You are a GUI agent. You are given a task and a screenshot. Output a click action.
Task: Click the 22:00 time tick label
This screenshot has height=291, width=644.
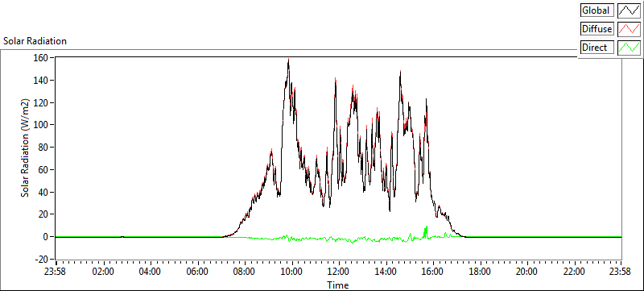[574, 272]
